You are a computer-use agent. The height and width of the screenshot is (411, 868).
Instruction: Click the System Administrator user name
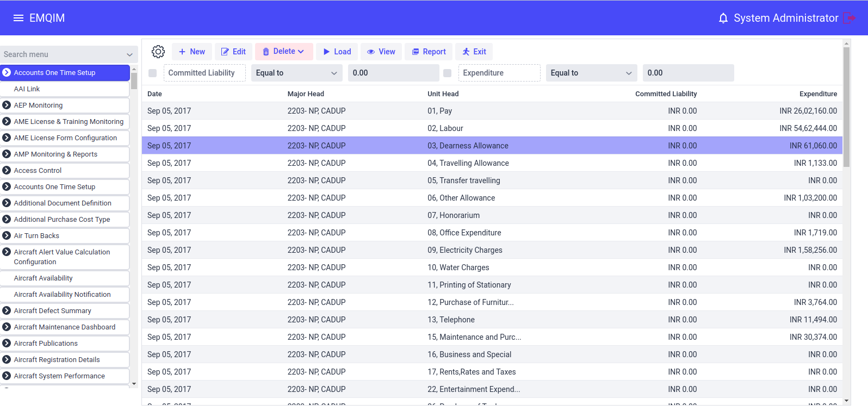pyautogui.click(x=786, y=18)
